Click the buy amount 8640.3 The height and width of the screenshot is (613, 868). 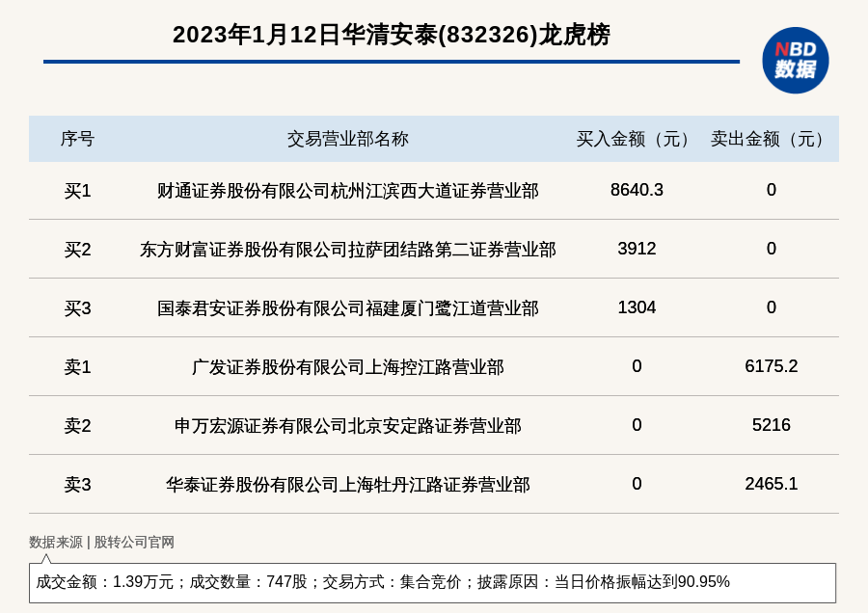point(637,190)
